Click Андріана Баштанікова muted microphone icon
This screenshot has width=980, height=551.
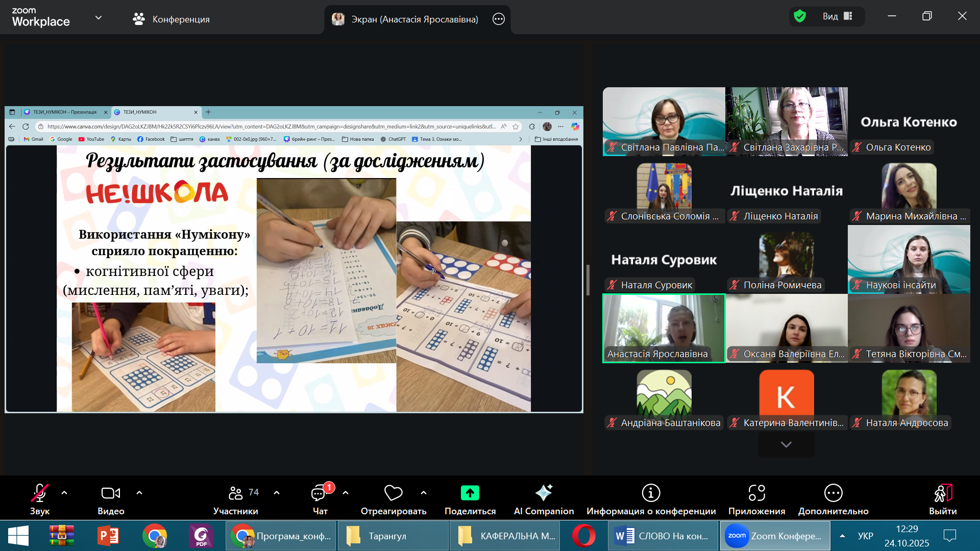tap(612, 422)
